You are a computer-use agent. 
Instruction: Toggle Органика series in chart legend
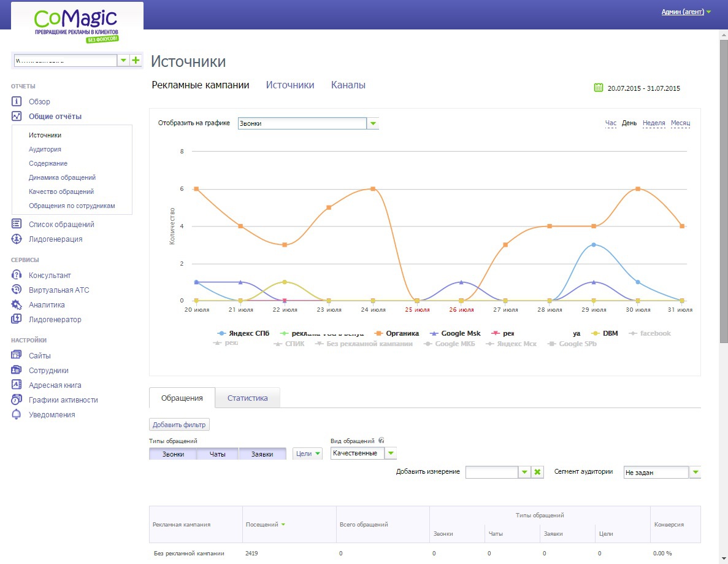[397, 333]
